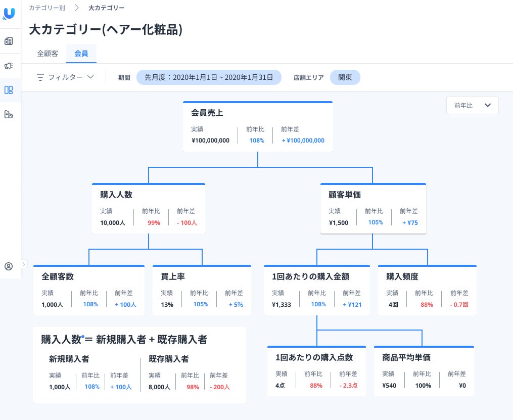Image resolution: width=513 pixels, height=420 pixels.
Task: Click the filter funnel icon next to フィルター
Action: pyautogui.click(x=41, y=77)
